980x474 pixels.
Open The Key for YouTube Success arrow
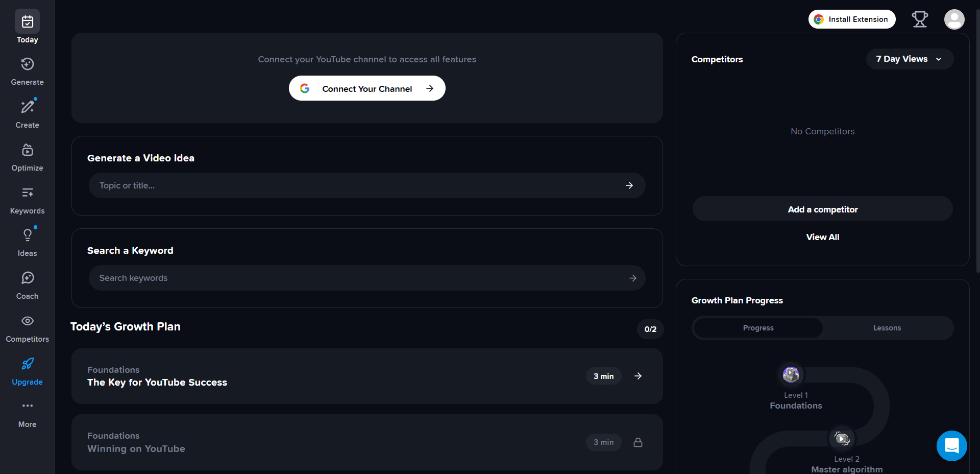pyautogui.click(x=638, y=376)
